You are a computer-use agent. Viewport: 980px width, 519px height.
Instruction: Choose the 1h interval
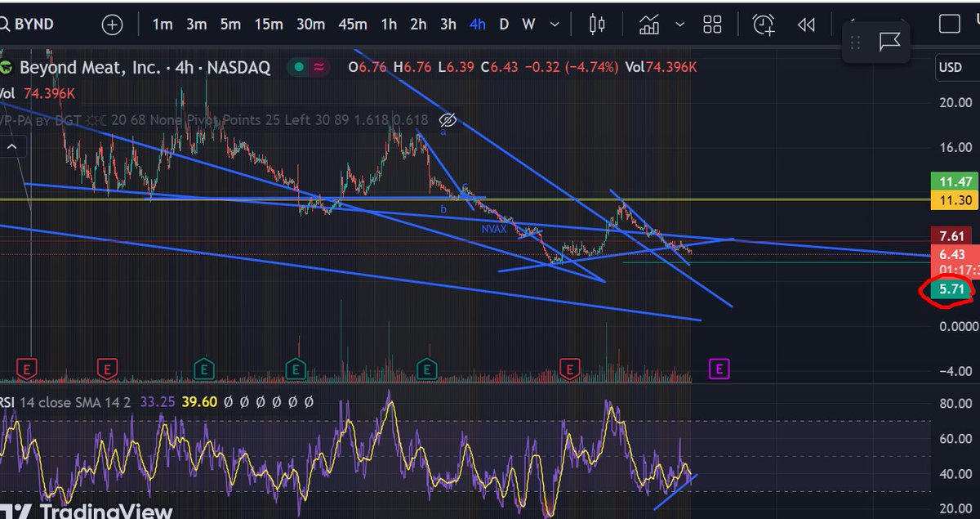[x=389, y=25]
